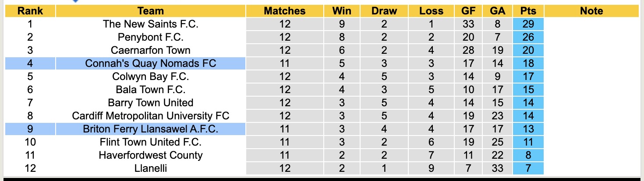Image resolution: width=644 pixels, height=181 pixels.
Task: Open Haverfordwest County team entry
Action: pos(151,155)
